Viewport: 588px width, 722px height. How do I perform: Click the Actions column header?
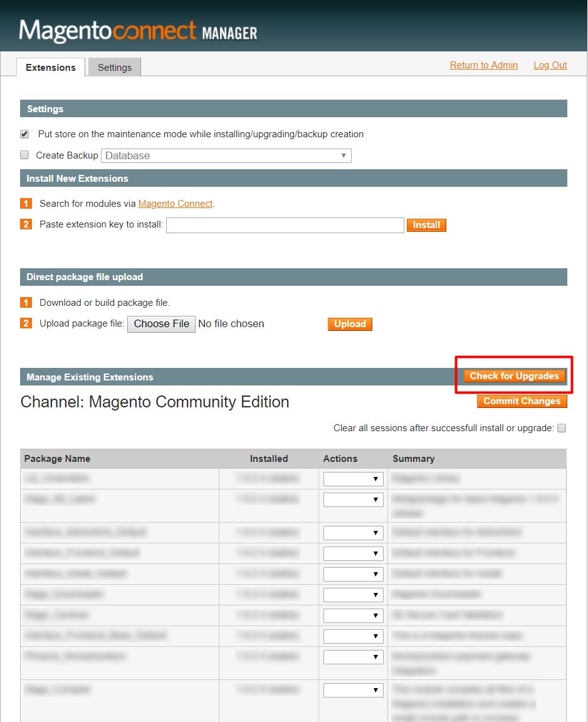(x=340, y=459)
